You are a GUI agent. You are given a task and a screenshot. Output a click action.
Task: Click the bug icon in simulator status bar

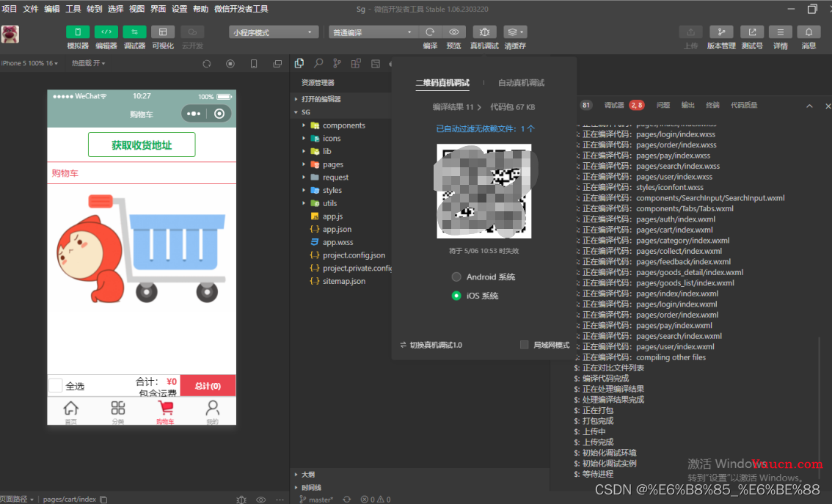coord(241,499)
